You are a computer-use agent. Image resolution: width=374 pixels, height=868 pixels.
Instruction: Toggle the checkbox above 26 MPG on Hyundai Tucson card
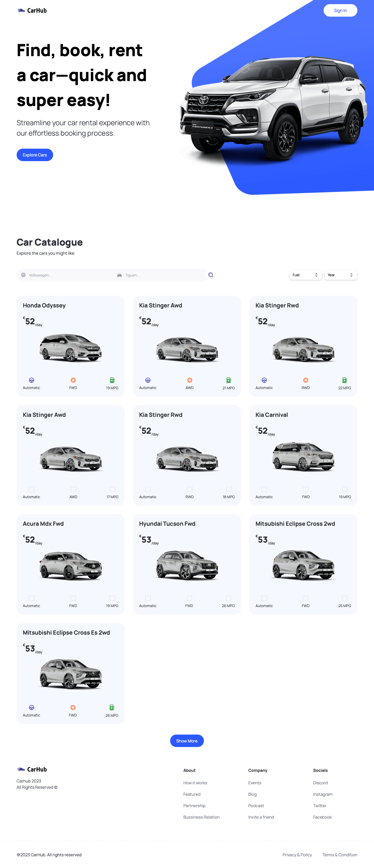229,598
